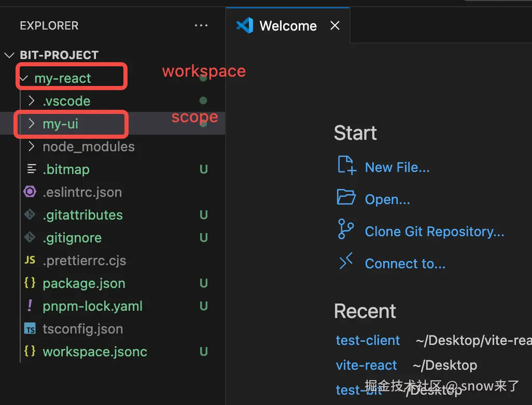Collapse the BIT-PROJECT root section

point(9,55)
